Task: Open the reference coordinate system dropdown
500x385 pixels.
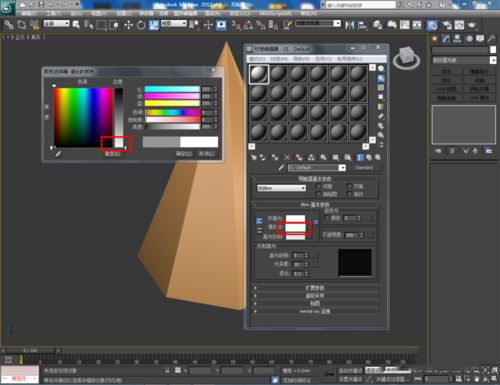Action: tap(174, 23)
